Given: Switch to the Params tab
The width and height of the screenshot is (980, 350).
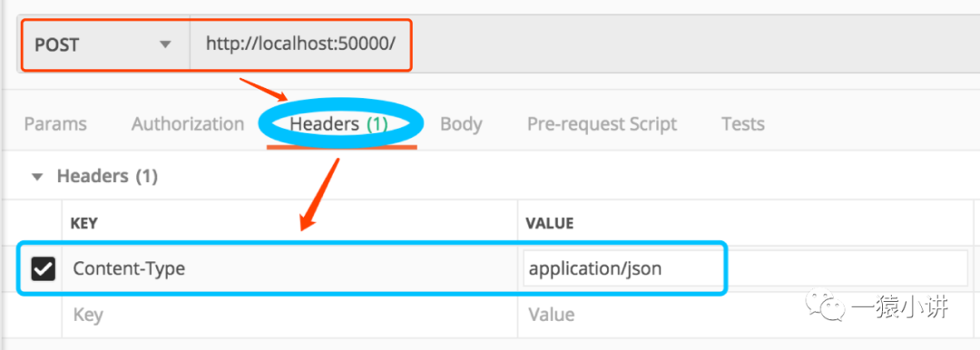Looking at the screenshot, I should 55,123.
